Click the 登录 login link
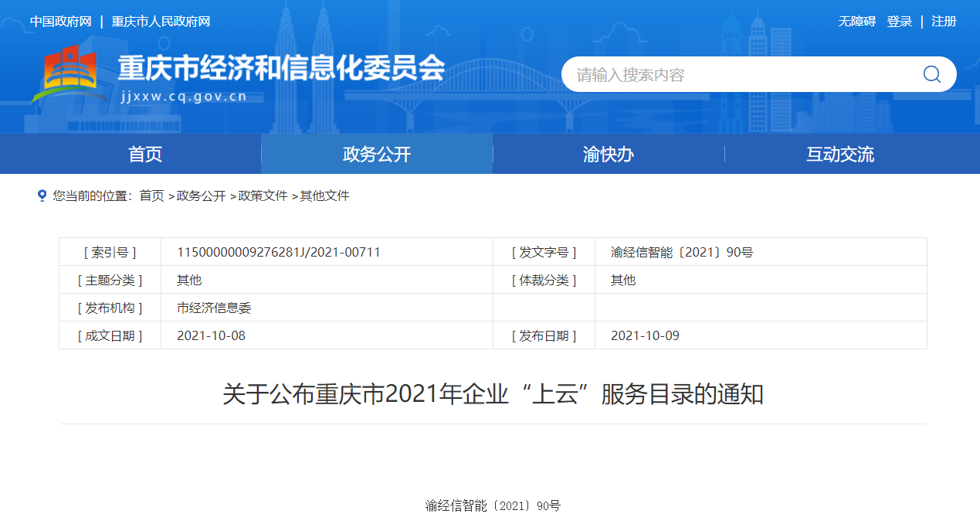Image resolution: width=980 pixels, height=524 pixels. click(x=900, y=22)
